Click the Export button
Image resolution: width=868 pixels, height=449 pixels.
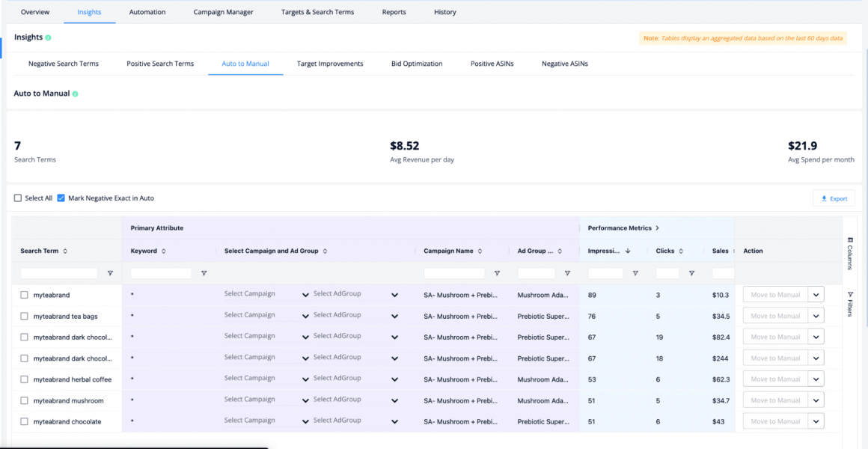pos(834,198)
